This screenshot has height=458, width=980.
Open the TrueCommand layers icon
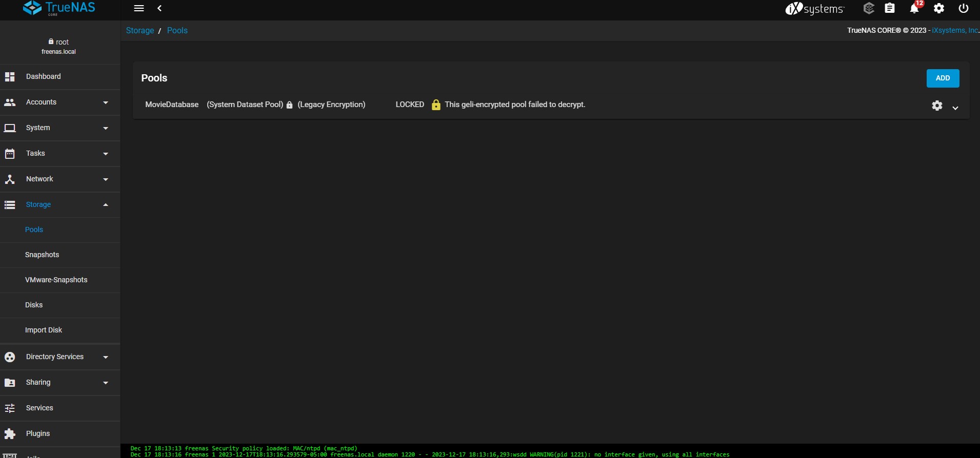pos(869,8)
